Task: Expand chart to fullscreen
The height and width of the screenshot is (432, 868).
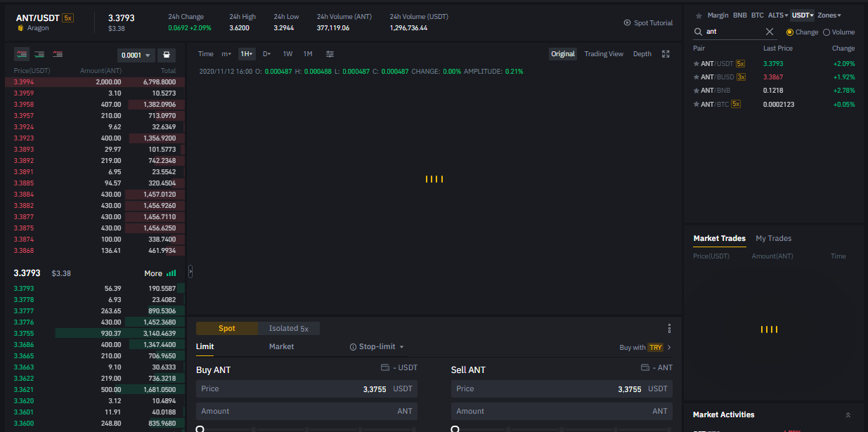Action: click(666, 54)
